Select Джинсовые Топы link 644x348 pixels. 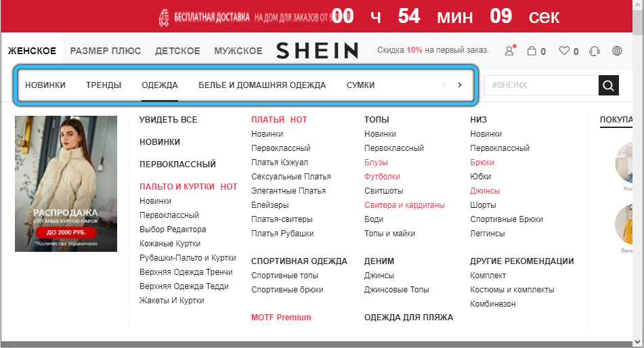[397, 290]
